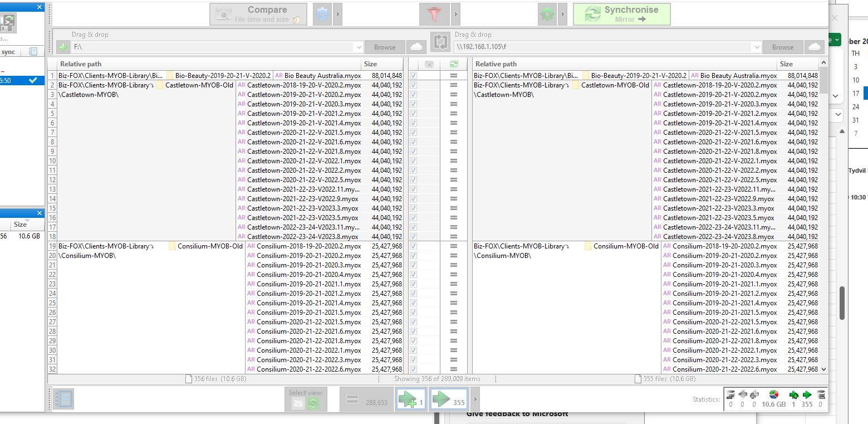Toggle checkbox for Bio Beauty Australia.myox row

(414, 76)
